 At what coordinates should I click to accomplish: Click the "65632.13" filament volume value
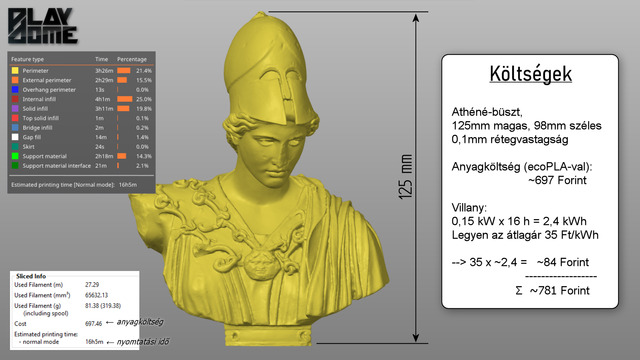coord(96,295)
